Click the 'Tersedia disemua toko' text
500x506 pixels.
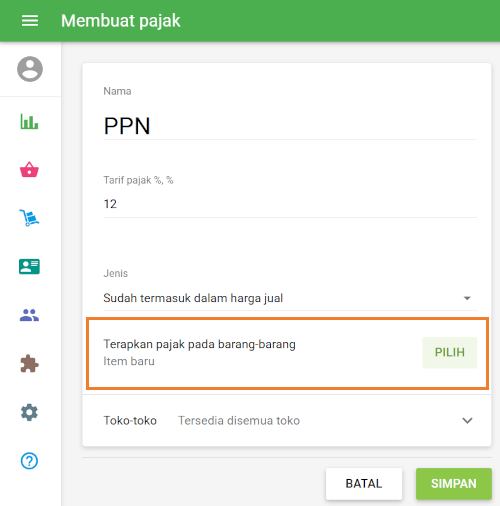point(239,421)
